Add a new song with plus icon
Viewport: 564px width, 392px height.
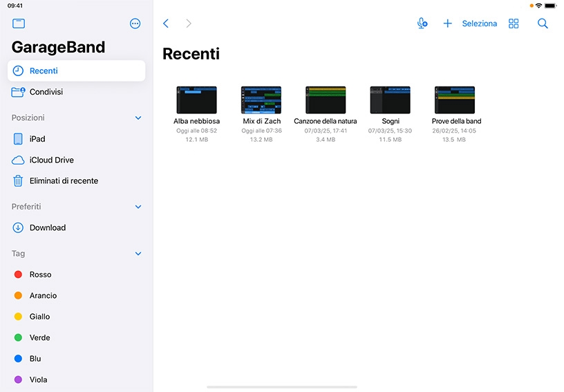pyautogui.click(x=447, y=24)
